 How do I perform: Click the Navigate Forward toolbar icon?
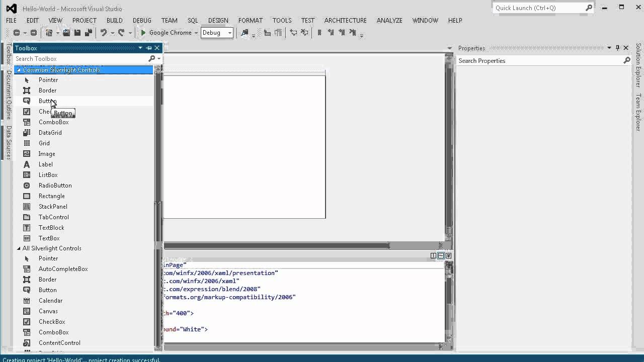pos(34,33)
